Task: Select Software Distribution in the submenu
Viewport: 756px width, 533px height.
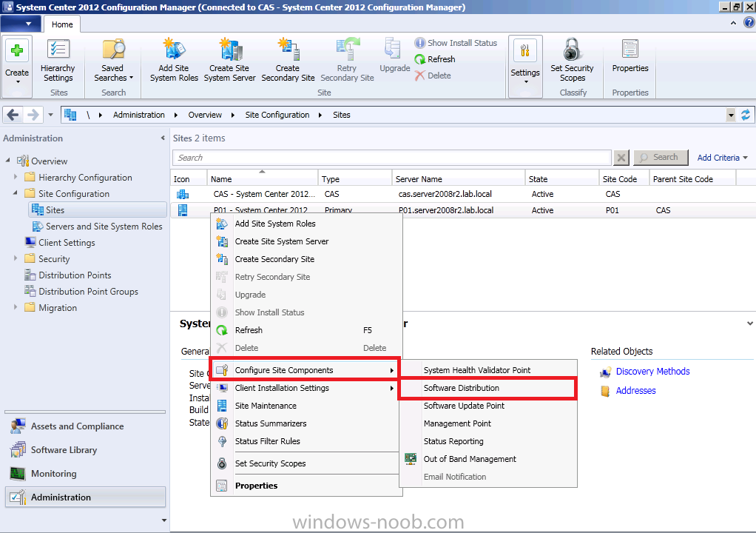Action: [488, 389]
